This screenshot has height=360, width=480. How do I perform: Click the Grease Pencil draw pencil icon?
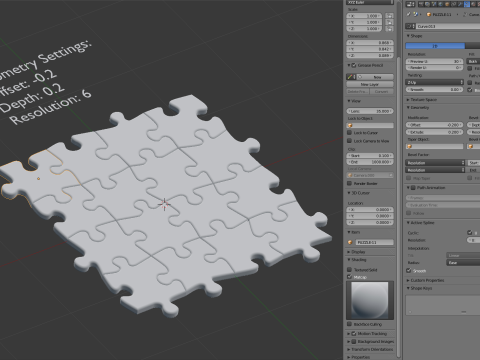350,77
